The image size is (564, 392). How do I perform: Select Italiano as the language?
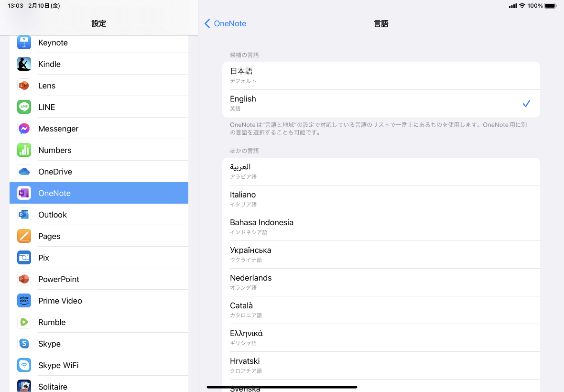coord(380,198)
